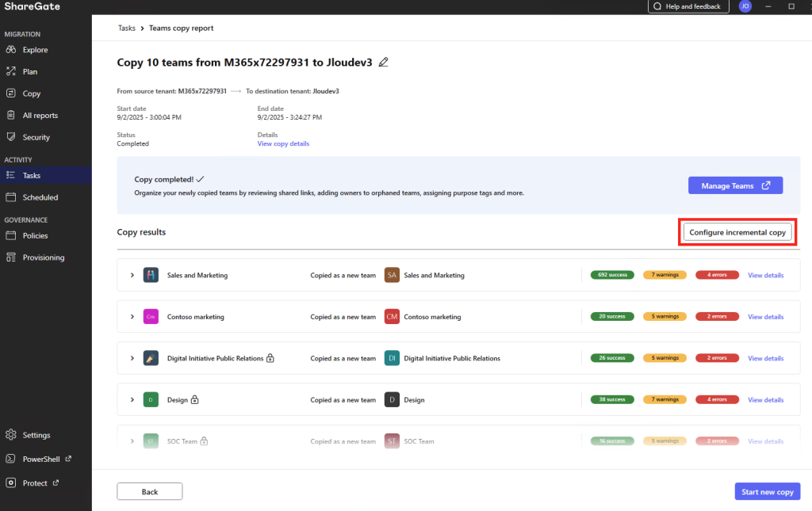
Task: Click the SOC Team source ST icon
Action: click(x=151, y=441)
